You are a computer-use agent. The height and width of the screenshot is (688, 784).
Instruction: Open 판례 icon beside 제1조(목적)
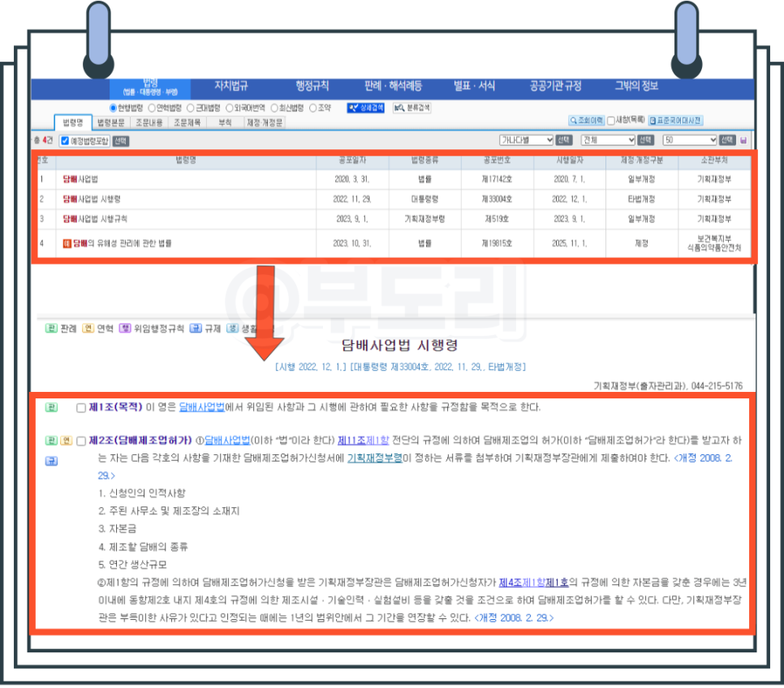tap(51, 407)
